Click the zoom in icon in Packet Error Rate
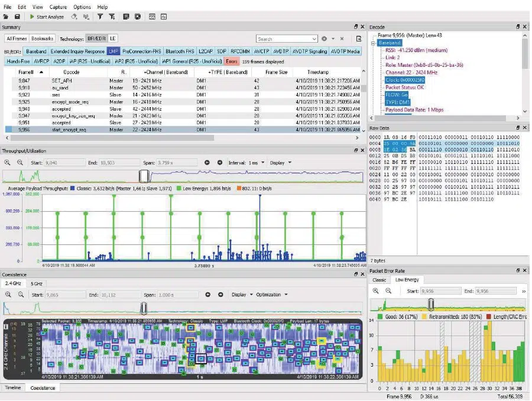This screenshot has height=401, width=532. pyautogui.click(x=376, y=291)
